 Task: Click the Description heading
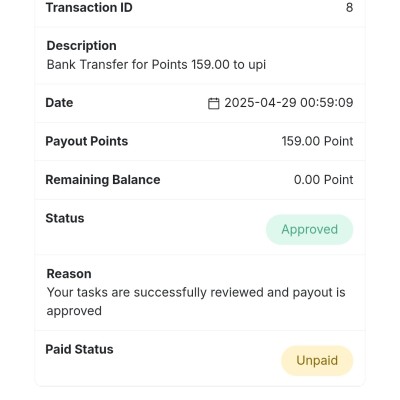[82, 46]
